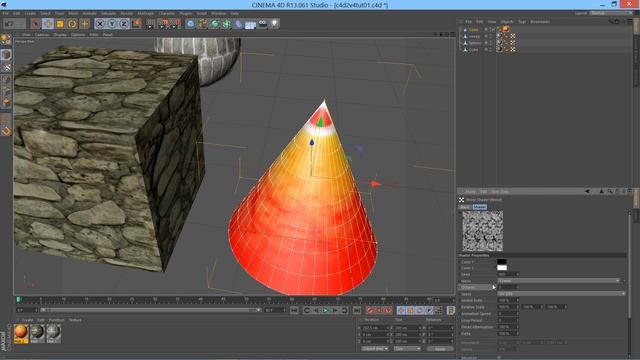Open the Objects menu in object manager

[507, 22]
